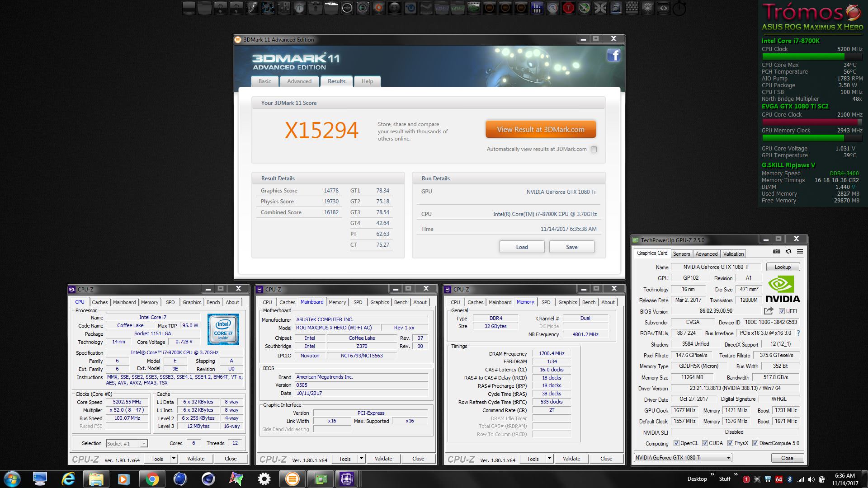Open the GPU-Z hamburger menu

(800, 251)
